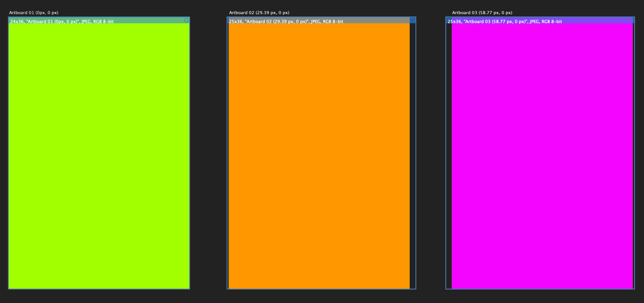
Task: Click the 24x36 size label on Artboard 01
Action: coord(17,22)
